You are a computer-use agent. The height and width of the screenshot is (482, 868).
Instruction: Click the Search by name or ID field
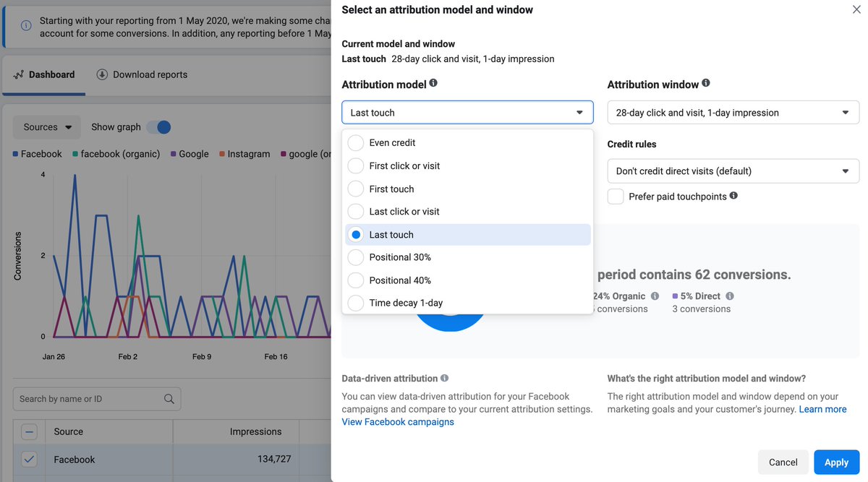coord(97,399)
